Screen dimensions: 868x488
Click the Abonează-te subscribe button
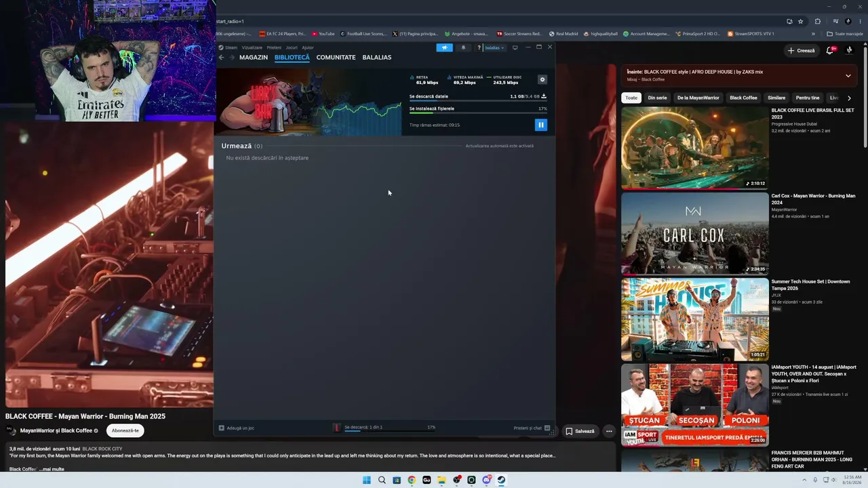125,430
